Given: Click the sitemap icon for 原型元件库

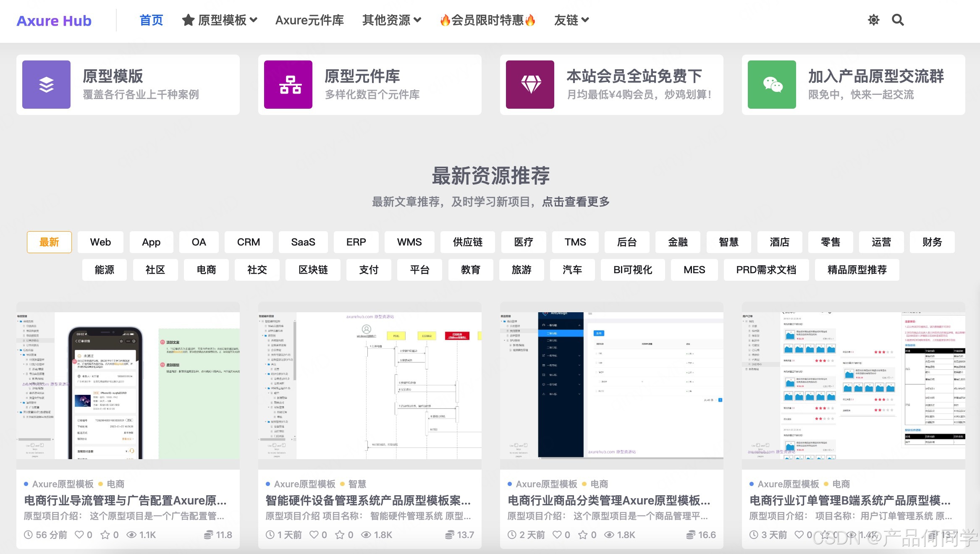Looking at the screenshot, I should [288, 84].
